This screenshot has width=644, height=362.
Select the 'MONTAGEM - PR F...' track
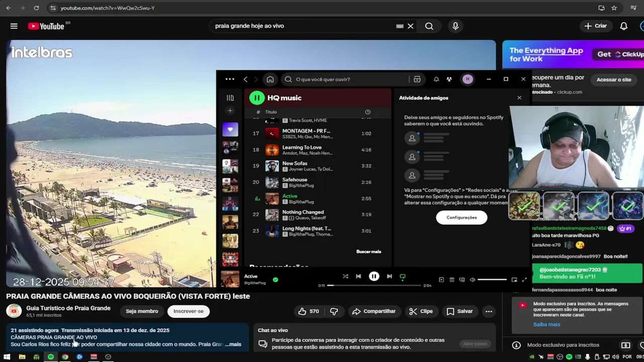pyautogui.click(x=318, y=133)
